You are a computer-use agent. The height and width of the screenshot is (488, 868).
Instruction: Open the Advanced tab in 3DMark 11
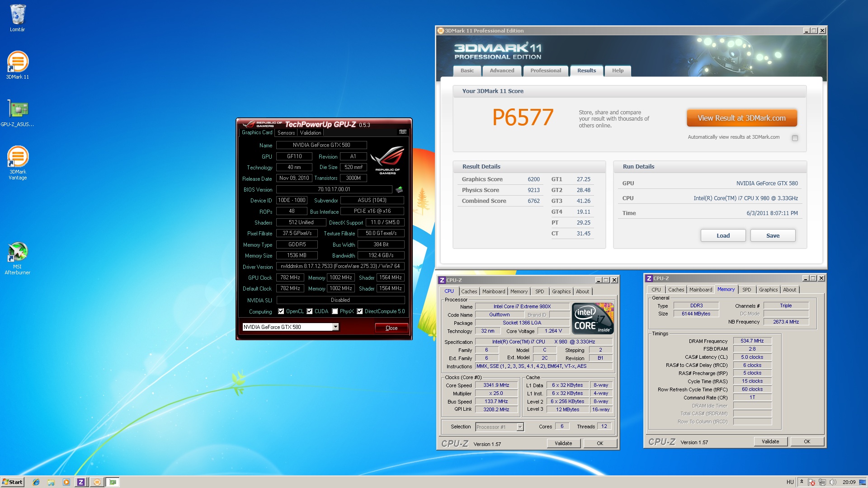coord(502,70)
